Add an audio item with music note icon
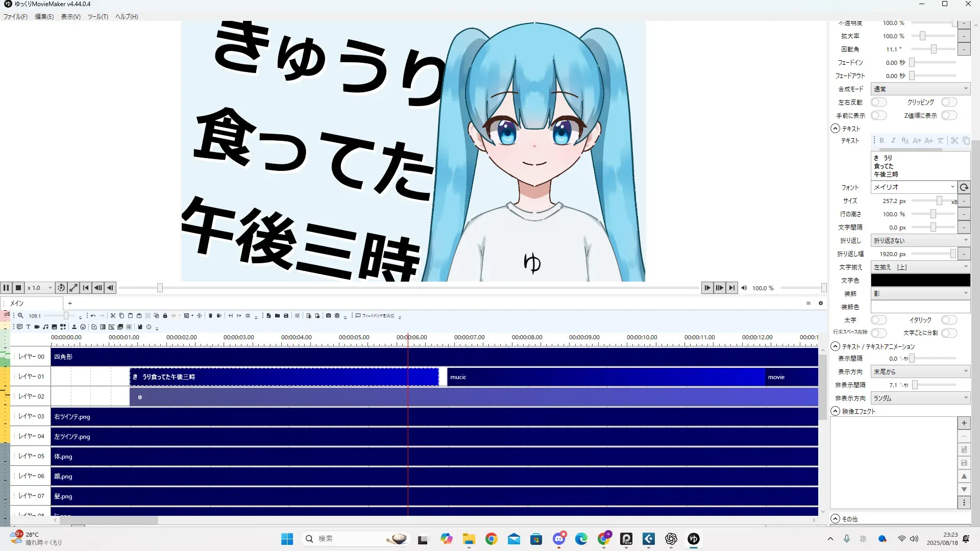 [45, 327]
